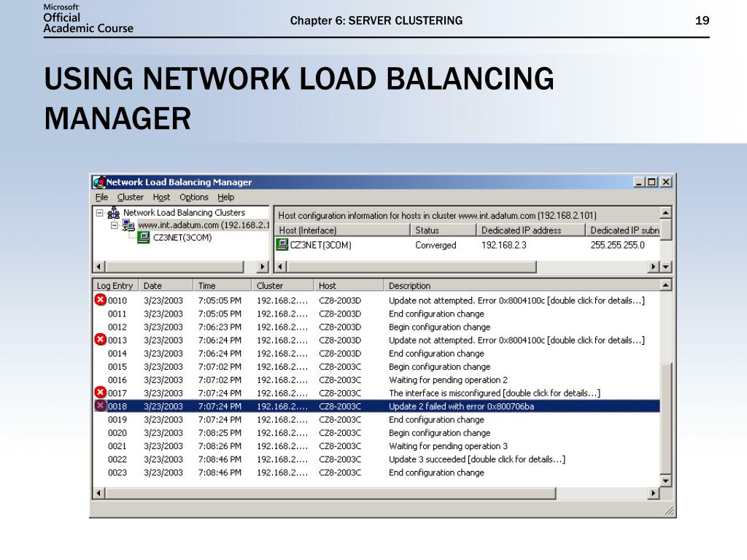This screenshot has height=560, width=747.
Task: Click the CZ3NET(3COM) host icon in host list
Action: point(282,245)
